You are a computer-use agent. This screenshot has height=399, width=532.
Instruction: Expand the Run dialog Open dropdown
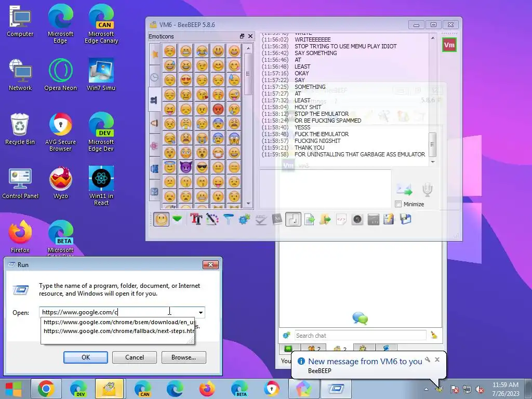click(x=201, y=312)
